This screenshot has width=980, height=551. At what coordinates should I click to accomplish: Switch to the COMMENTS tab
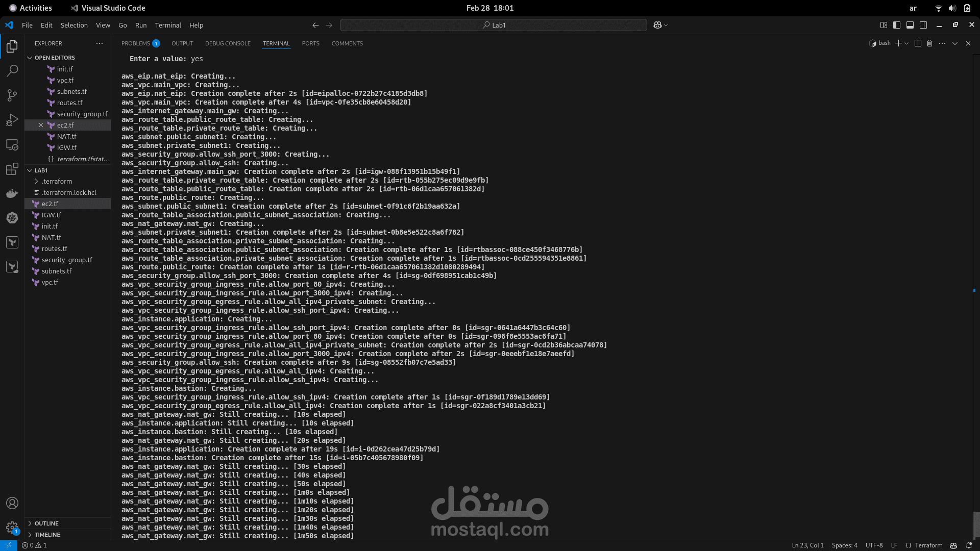(347, 43)
